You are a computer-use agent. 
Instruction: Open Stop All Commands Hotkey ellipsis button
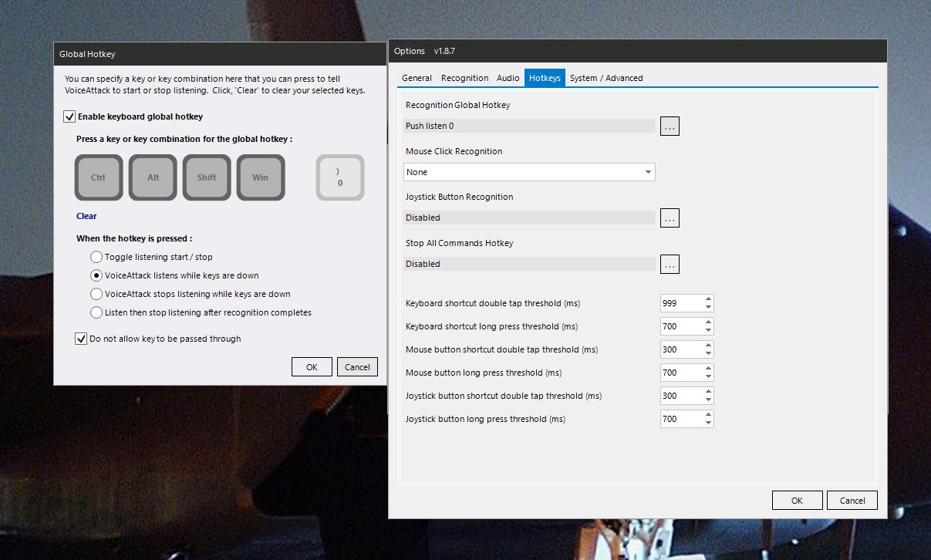pyautogui.click(x=670, y=265)
